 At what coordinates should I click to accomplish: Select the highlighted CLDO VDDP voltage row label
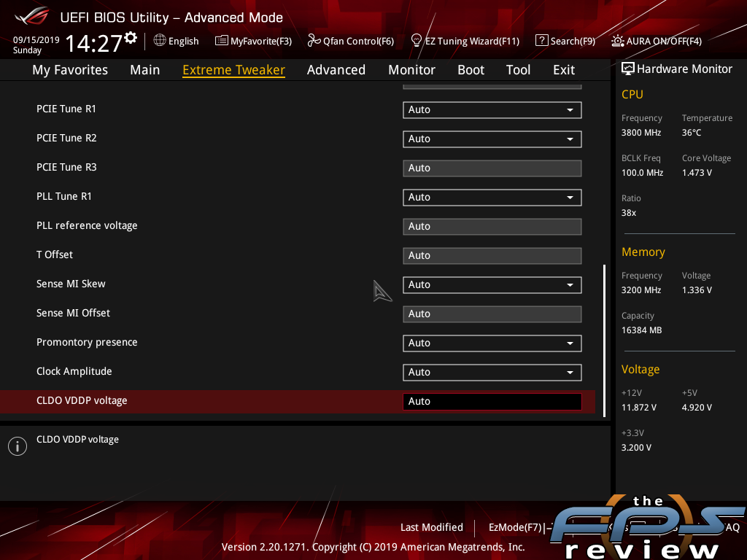82,400
